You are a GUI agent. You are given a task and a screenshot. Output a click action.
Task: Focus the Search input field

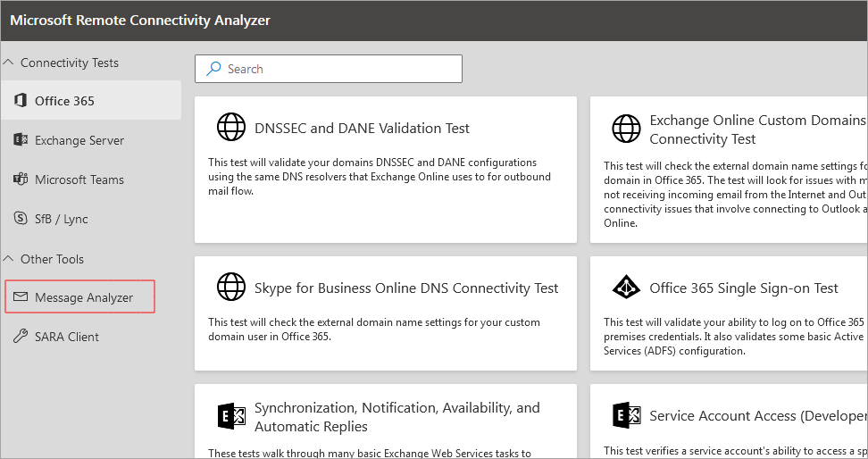[339, 69]
